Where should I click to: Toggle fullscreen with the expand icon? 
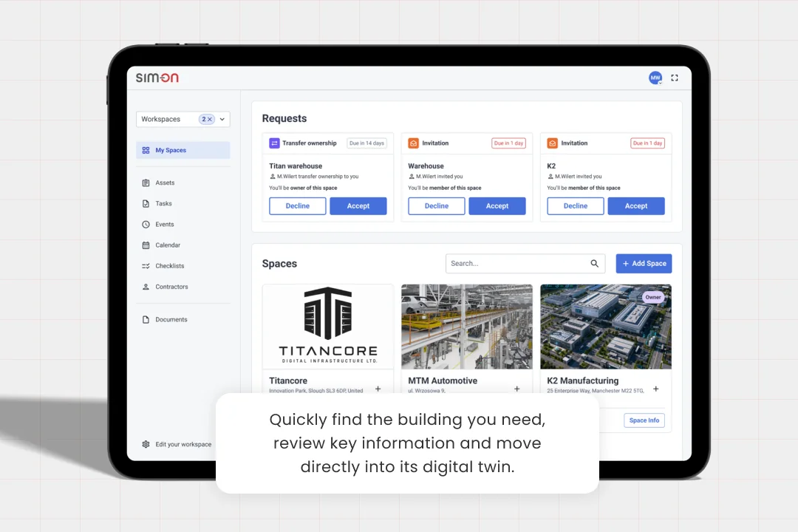(675, 78)
